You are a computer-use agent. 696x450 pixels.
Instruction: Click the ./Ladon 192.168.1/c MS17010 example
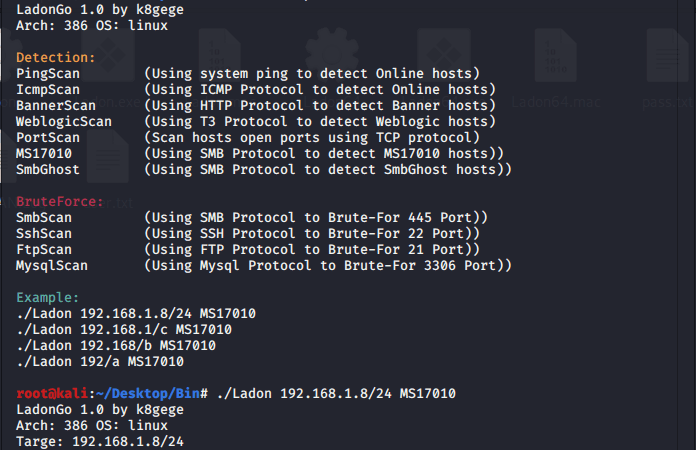coord(124,330)
